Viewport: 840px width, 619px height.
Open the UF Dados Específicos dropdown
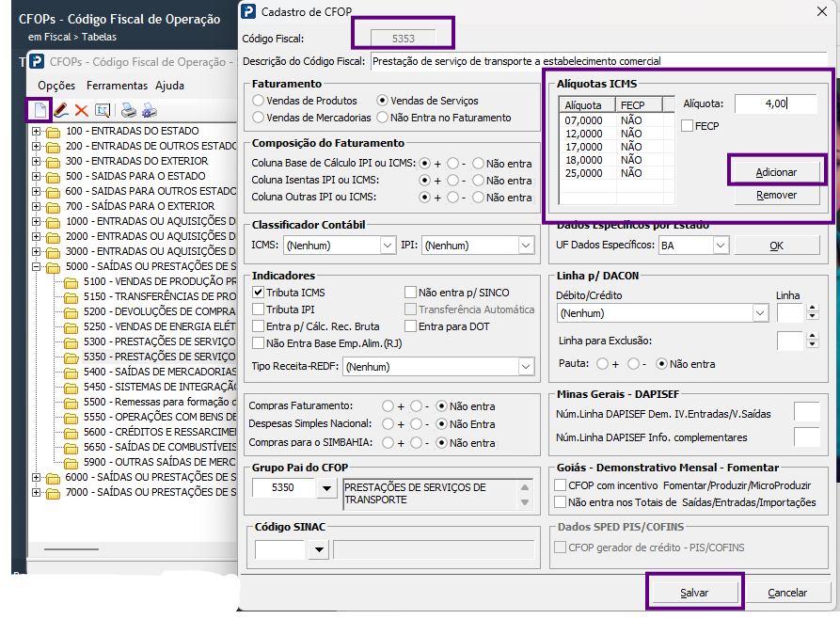tap(721, 246)
